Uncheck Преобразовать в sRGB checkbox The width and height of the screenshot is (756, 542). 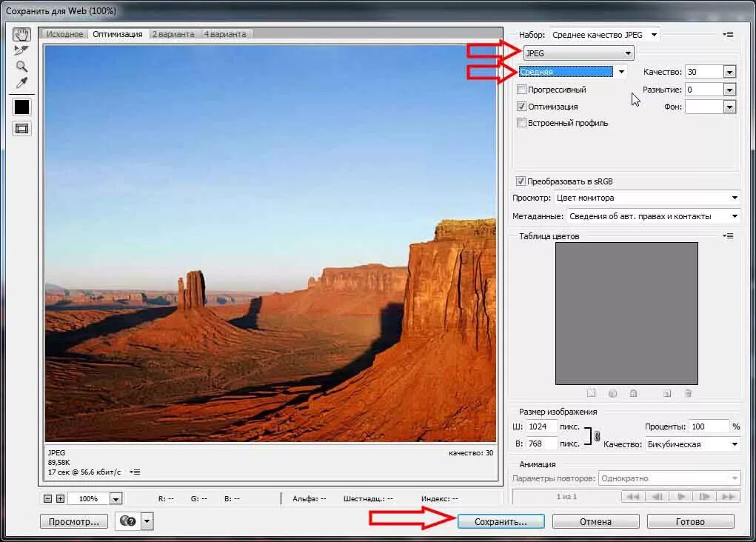[x=521, y=181]
